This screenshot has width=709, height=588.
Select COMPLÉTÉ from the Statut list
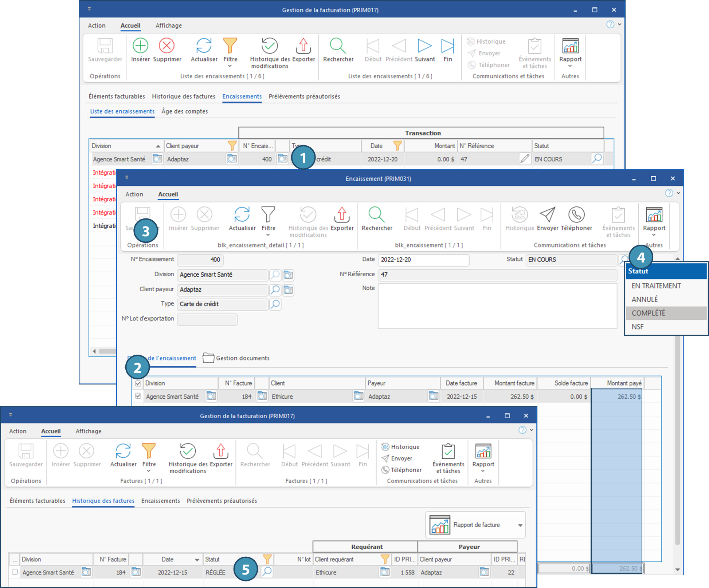[x=649, y=313]
